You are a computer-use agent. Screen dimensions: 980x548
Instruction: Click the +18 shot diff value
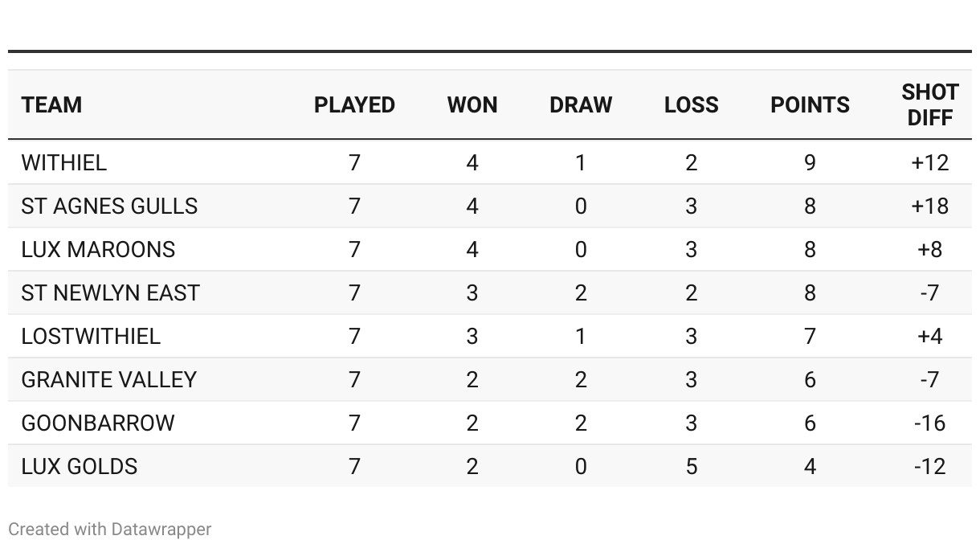(x=929, y=207)
